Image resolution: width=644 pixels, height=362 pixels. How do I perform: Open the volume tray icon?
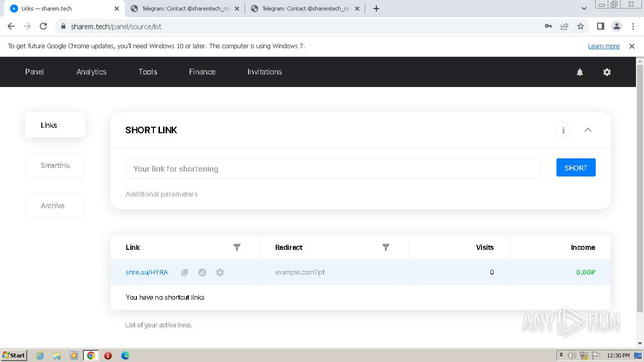572,355
